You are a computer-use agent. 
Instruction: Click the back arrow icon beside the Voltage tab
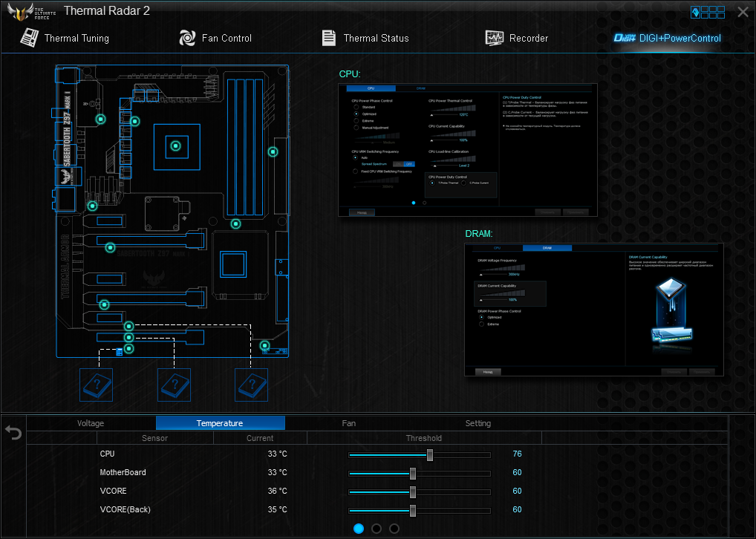coord(13,432)
